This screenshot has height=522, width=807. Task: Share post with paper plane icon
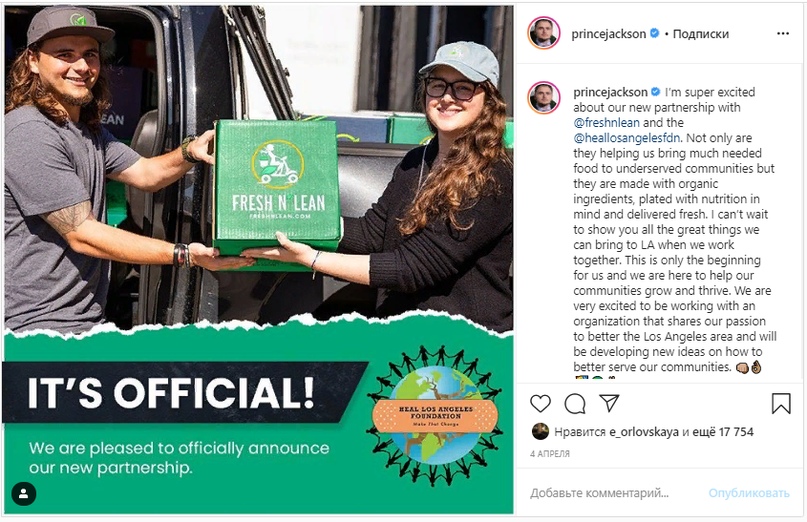click(609, 403)
